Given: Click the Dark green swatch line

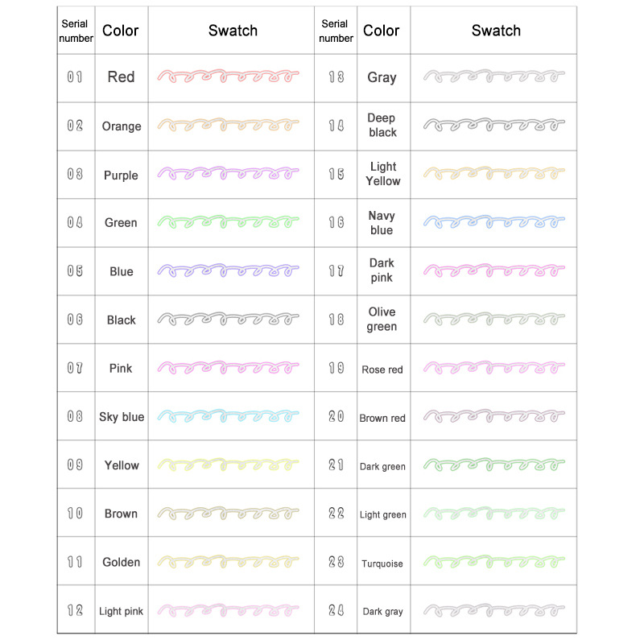Looking at the screenshot, I should tap(493, 466).
